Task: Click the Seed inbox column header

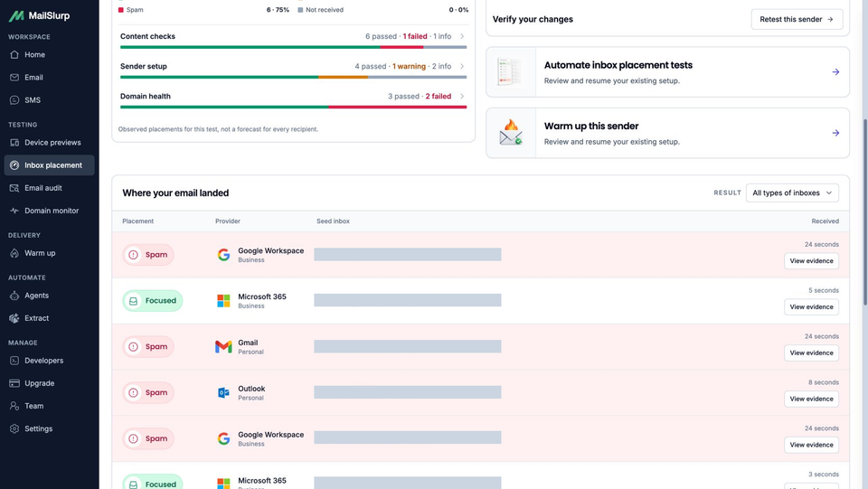Action: (x=333, y=221)
